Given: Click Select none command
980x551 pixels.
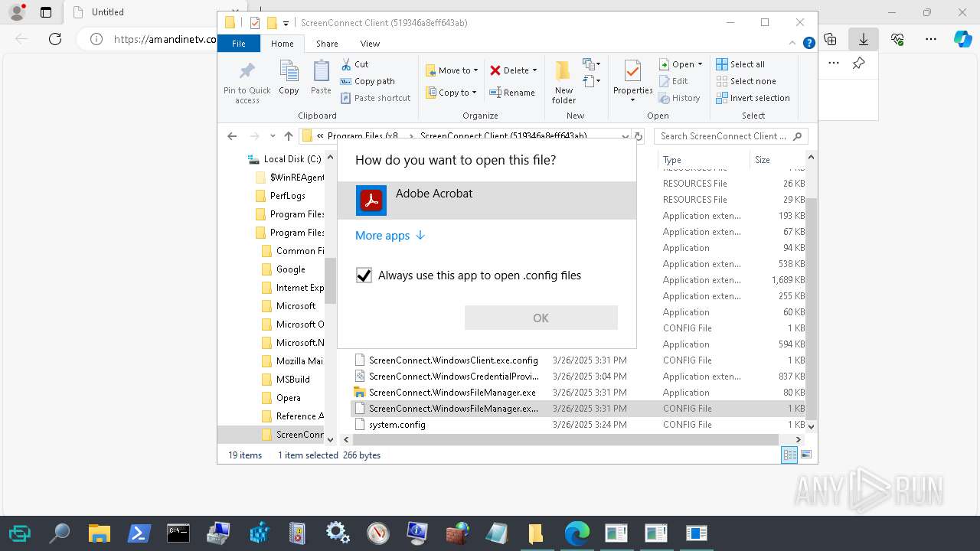Looking at the screenshot, I should 746,81.
